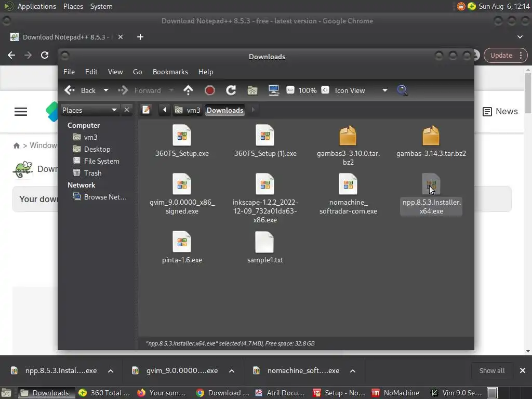The image size is (532, 399).
Task: Open the Applications menu in top panel
Action: click(x=37, y=6)
